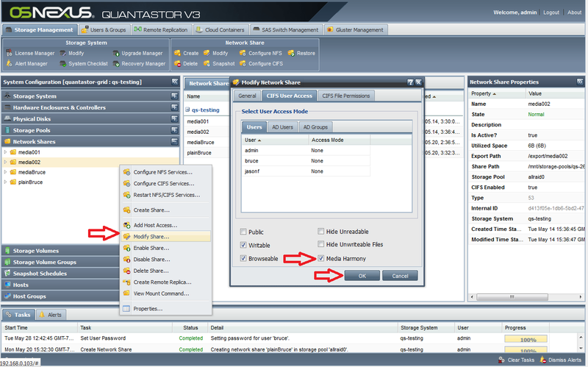Launch the Recovery Manager
This screenshot has height=367, width=588.
(139, 64)
